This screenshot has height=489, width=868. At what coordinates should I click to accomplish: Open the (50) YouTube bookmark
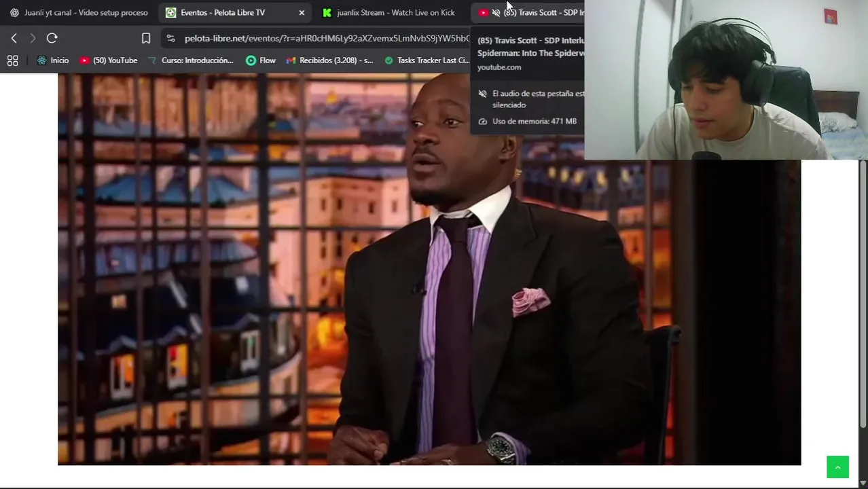(109, 60)
